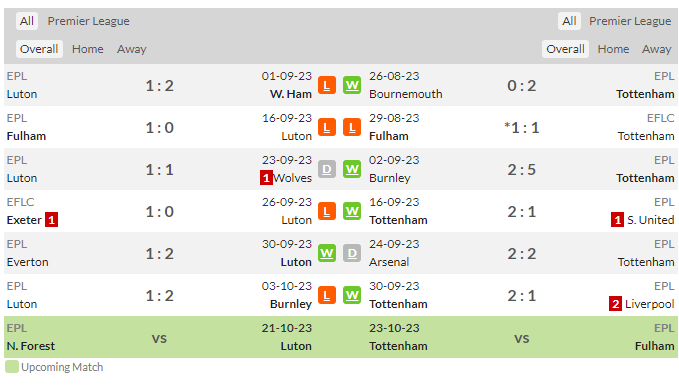Open the Tottenham vs Liverpool 2:1 score
Viewport: 679px width, 385px height.
[x=521, y=296]
